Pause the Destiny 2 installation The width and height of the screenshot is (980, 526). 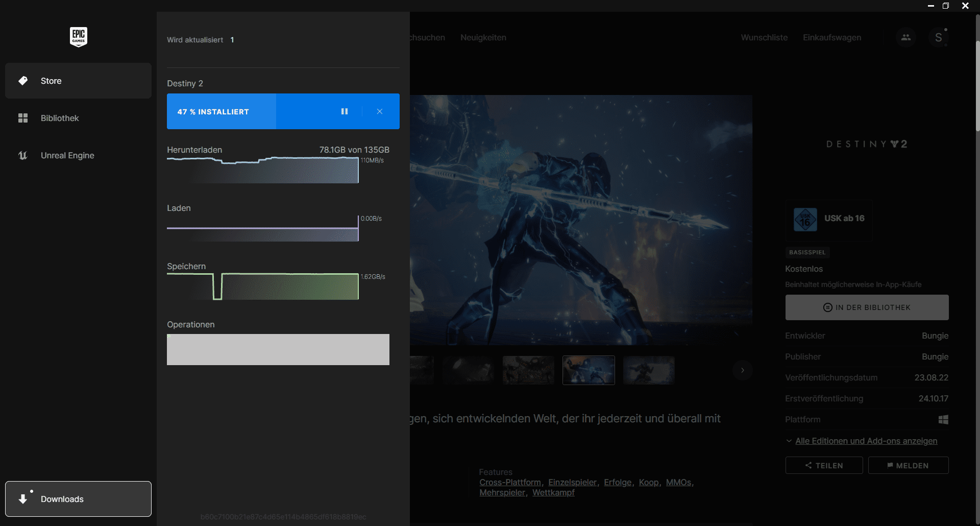345,111
